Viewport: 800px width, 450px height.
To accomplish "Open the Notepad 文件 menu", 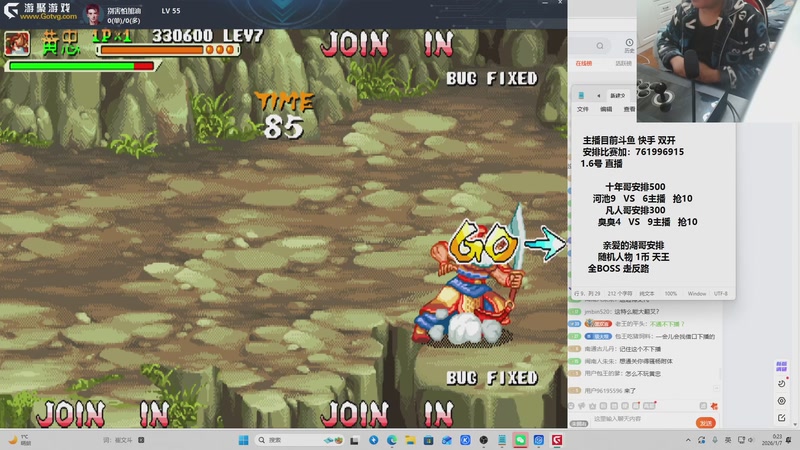I will point(583,109).
